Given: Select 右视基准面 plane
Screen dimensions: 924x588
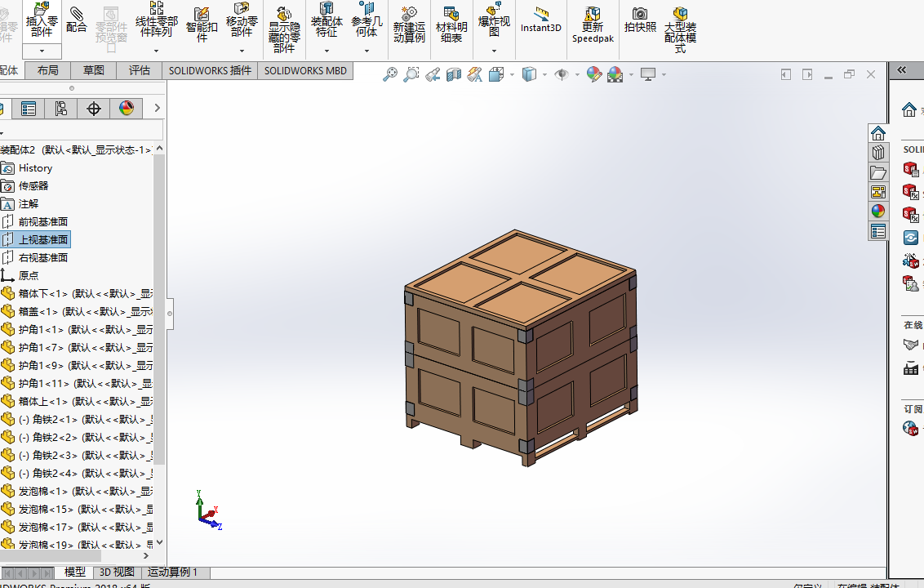Looking at the screenshot, I should point(43,258).
